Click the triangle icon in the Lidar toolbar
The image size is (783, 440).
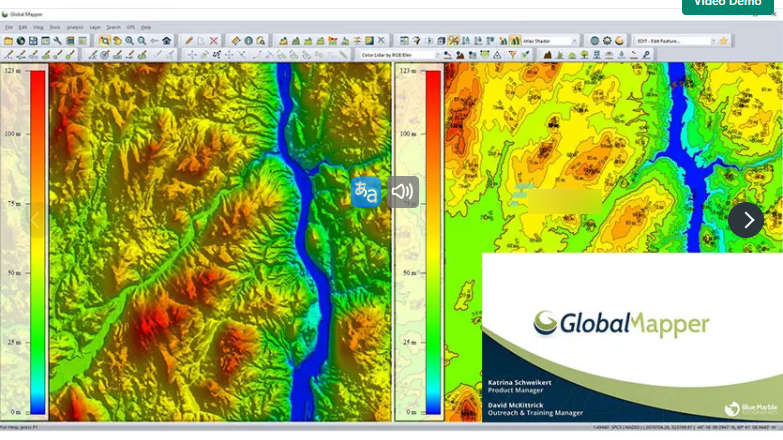pyautogui.click(x=497, y=55)
